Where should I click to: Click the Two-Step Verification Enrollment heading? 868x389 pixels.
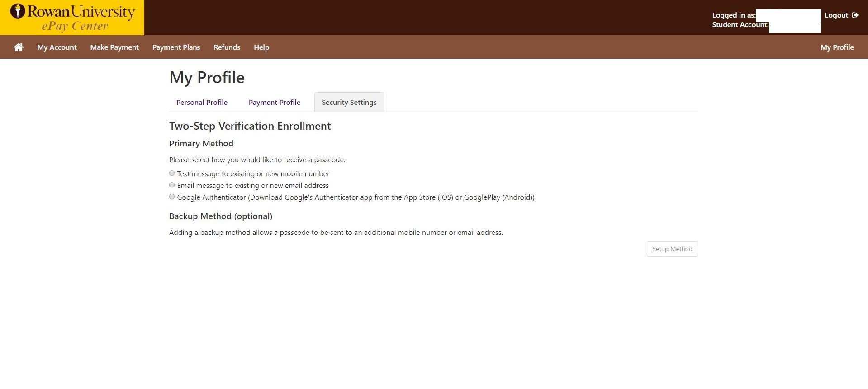pos(250,126)
